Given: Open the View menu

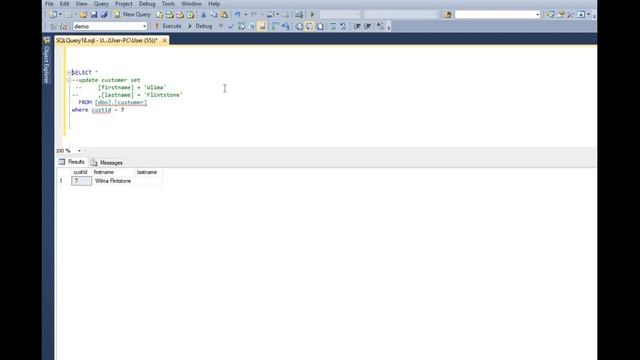Looking at the screenshot, I should point(81,4).
